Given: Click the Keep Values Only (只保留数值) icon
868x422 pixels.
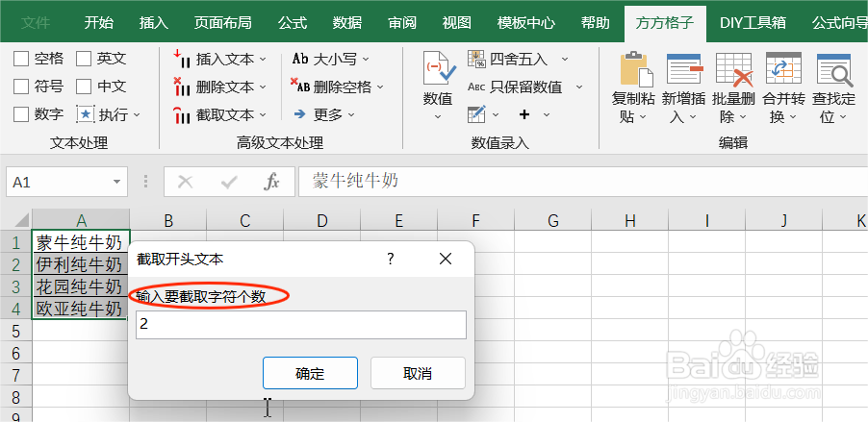Looking at the screenshot, I should (x=476, y=87).
